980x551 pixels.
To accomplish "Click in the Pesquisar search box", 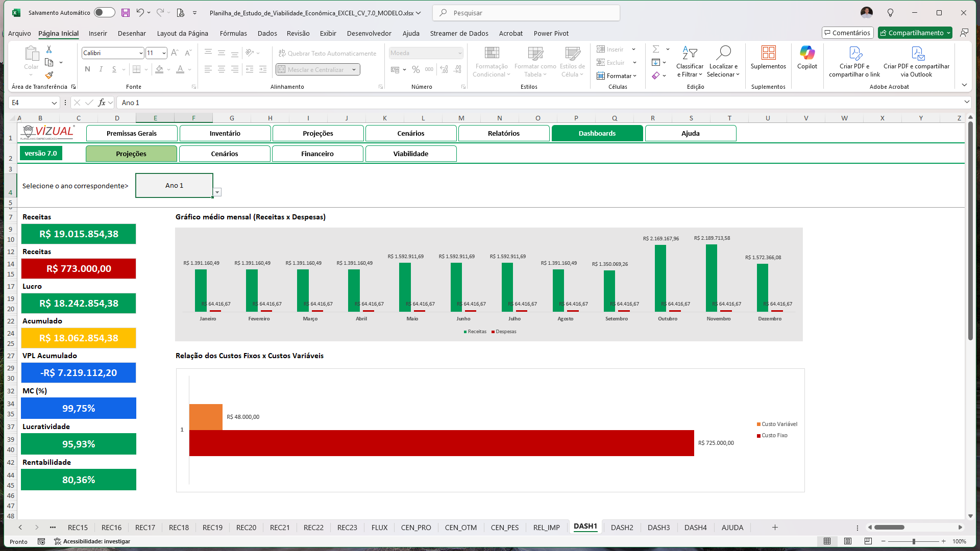I will pyautogui.click(x=526, y=13).
